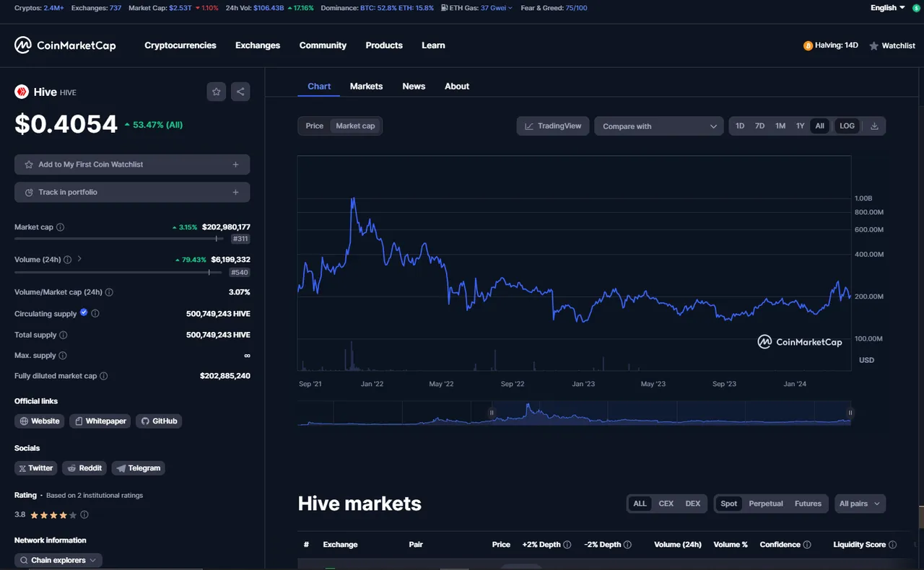
Task: Filter markets by DEX
Action: pos(693,504)
